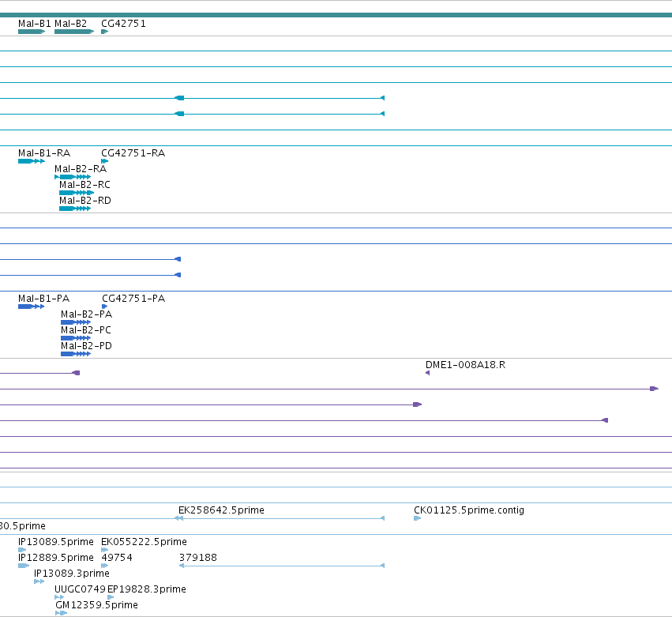The width and height of the screenshot is (672, 617).
Task: Click the 49754 feature arrow
Action: [x=104, y=566]
